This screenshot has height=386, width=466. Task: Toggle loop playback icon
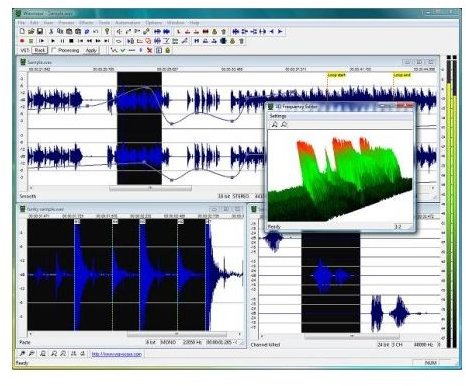pyautogui.click(x=118, y=41)
